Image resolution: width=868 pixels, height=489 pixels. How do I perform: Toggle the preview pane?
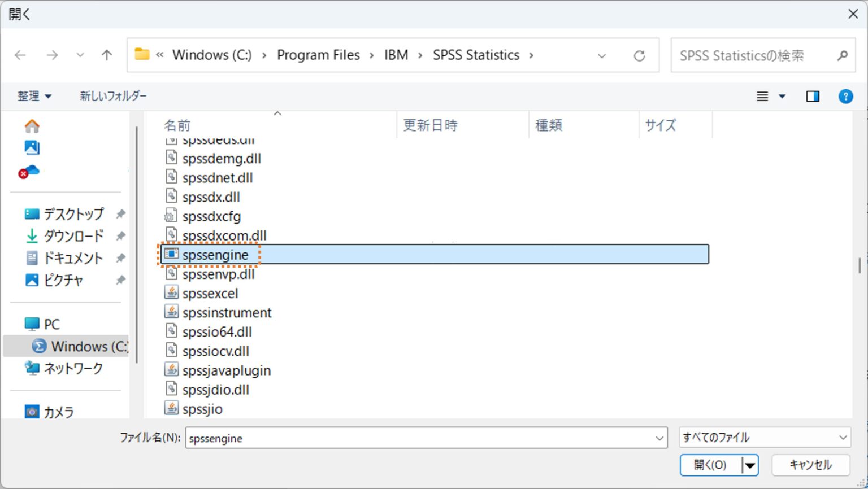[x=813, y=96]
